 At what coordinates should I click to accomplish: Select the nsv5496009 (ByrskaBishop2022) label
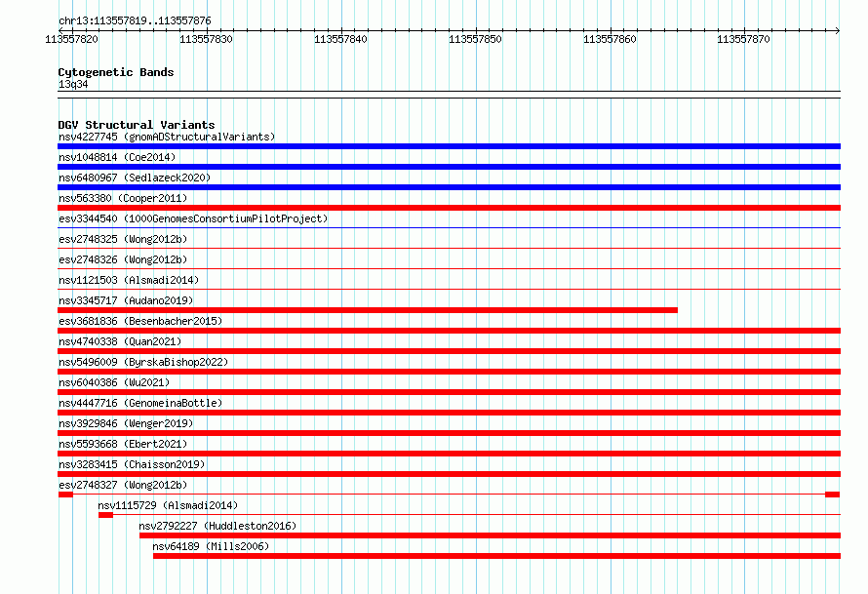143,362
